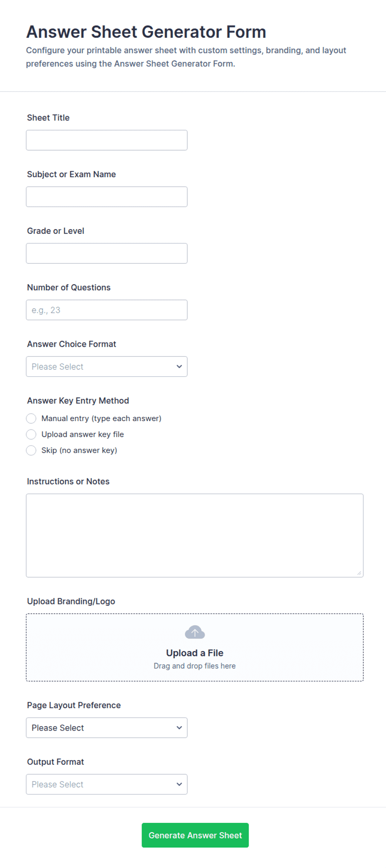
Task: Click the Upload a File text
Action: [x=195, y=653]
